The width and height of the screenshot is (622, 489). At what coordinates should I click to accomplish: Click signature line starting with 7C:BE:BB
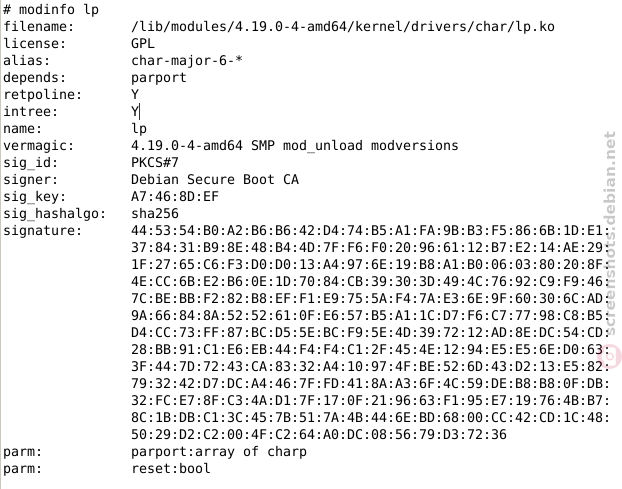371,299
